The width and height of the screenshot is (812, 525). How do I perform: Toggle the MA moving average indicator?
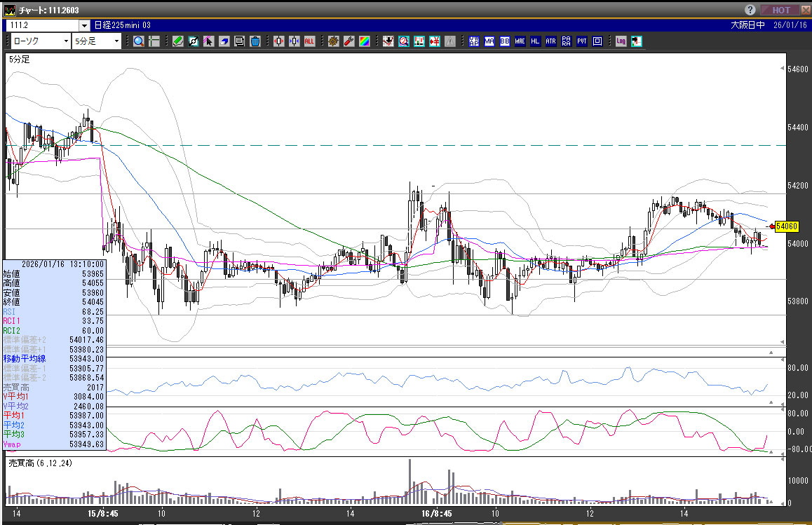click(x=489, y=41)
